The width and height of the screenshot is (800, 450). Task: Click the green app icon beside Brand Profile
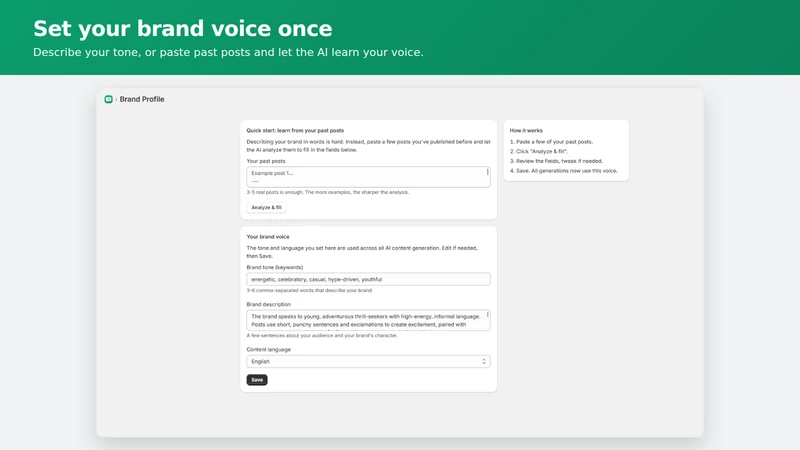(108, 99)
